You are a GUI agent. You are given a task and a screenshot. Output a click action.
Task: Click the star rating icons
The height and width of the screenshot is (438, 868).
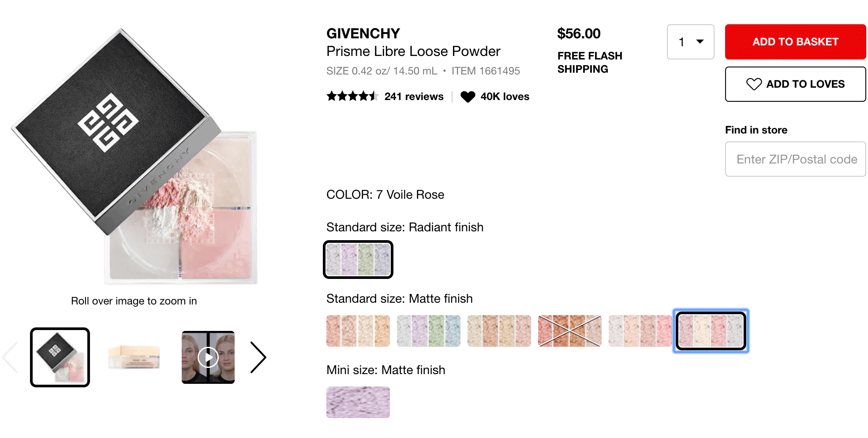[352, 97]
